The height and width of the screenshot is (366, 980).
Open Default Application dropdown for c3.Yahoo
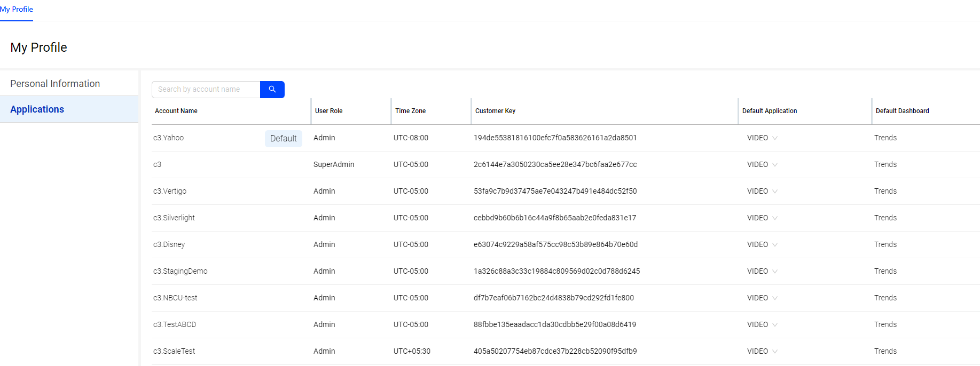coord(762,138)
